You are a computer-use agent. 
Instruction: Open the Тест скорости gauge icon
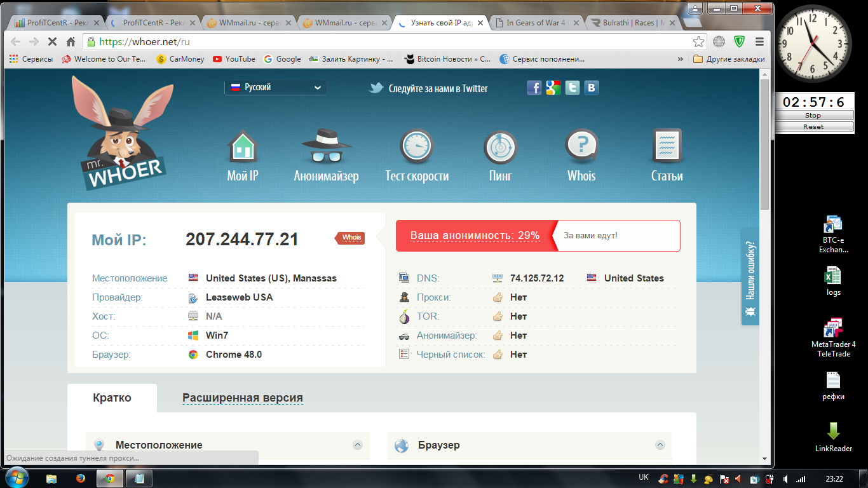(x=417, y=146)
